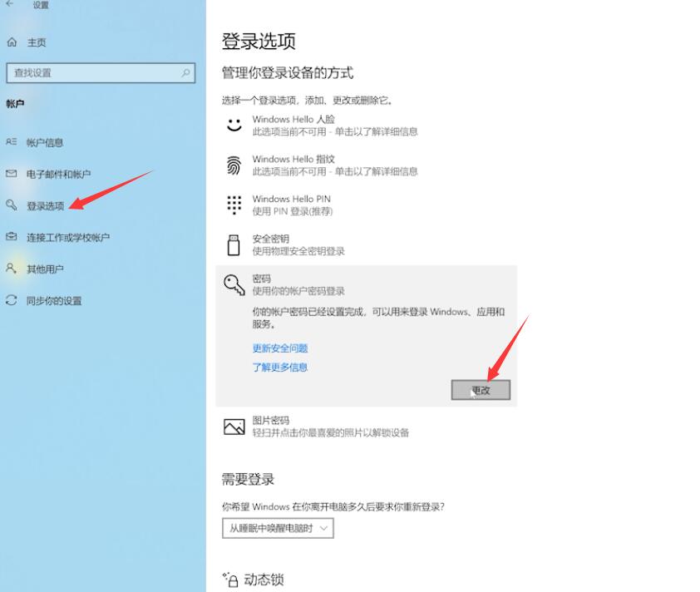Screen dimensions: 700x592
Task: Click the search magnifier in 查找设置 box
Action: [185, 73]
